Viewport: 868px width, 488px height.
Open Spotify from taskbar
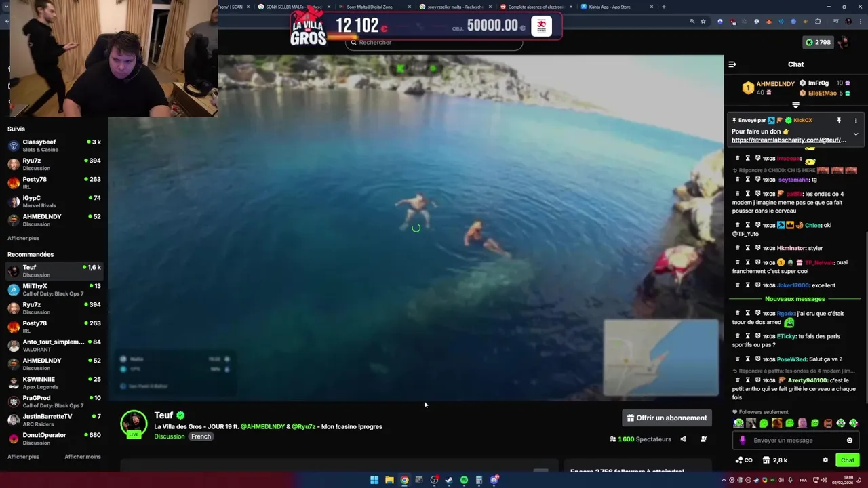tap(464, 480)
